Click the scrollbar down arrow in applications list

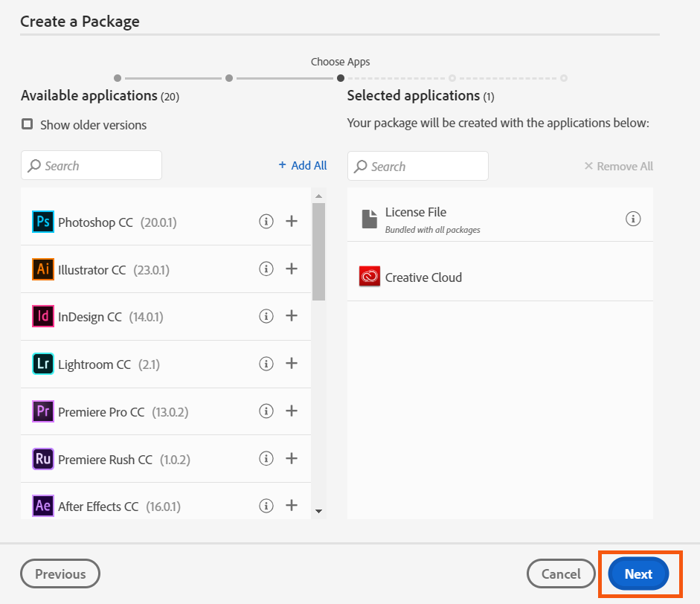coord(320,511)
